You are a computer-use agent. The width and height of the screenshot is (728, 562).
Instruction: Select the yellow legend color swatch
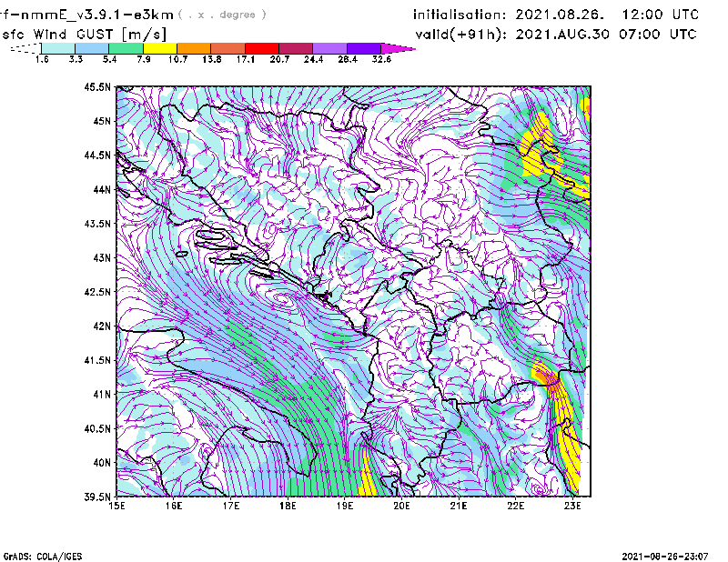point(160,48)
